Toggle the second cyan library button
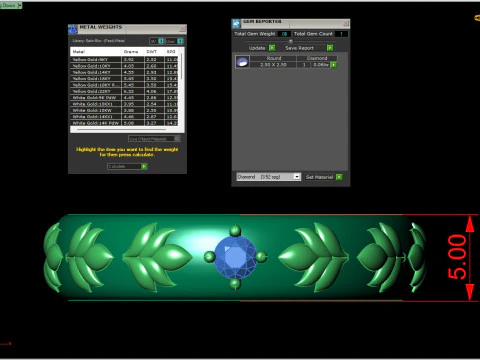This screenshot has width=480, height=360. coord(180,41)
